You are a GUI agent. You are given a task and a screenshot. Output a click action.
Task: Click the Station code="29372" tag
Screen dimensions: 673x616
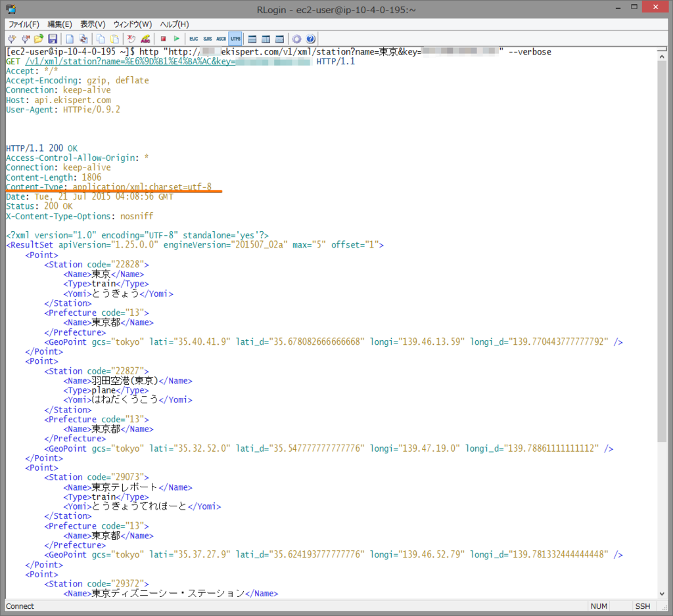click(x=97, y=584)
